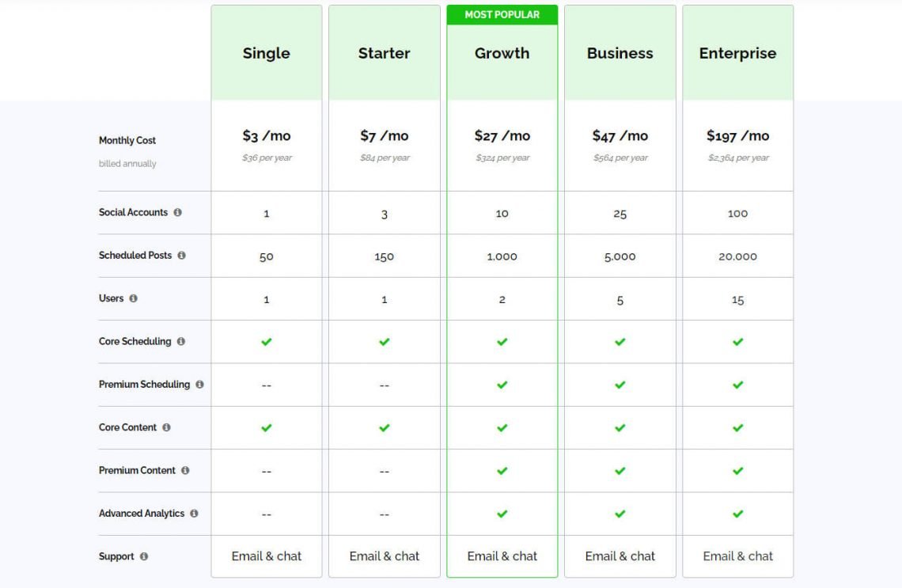The image size is (902, 588).
Task: Click info icon next to Social Accounts
Action: point(178,212)
